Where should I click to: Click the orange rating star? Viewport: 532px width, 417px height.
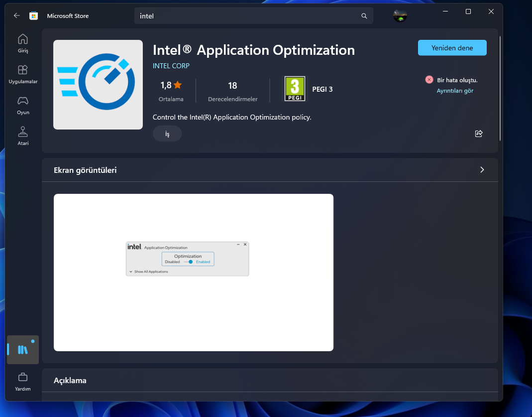[x=178, y=85]
